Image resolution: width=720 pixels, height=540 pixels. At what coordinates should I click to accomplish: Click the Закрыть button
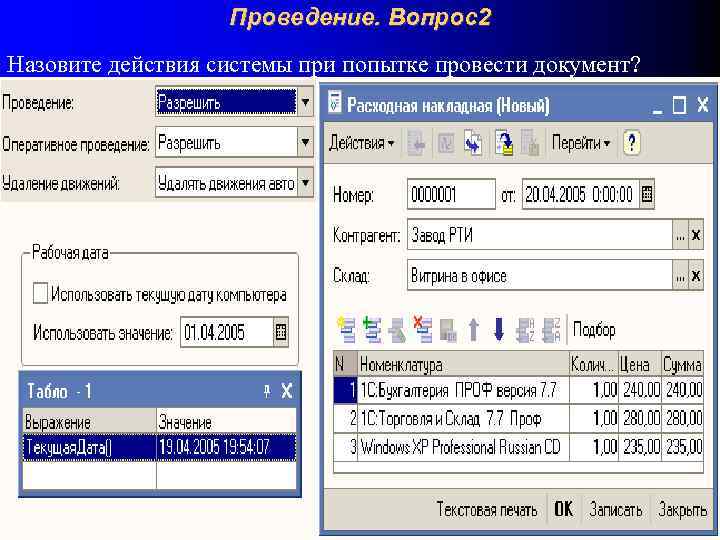pyautogui.click(x=682, y=509)
